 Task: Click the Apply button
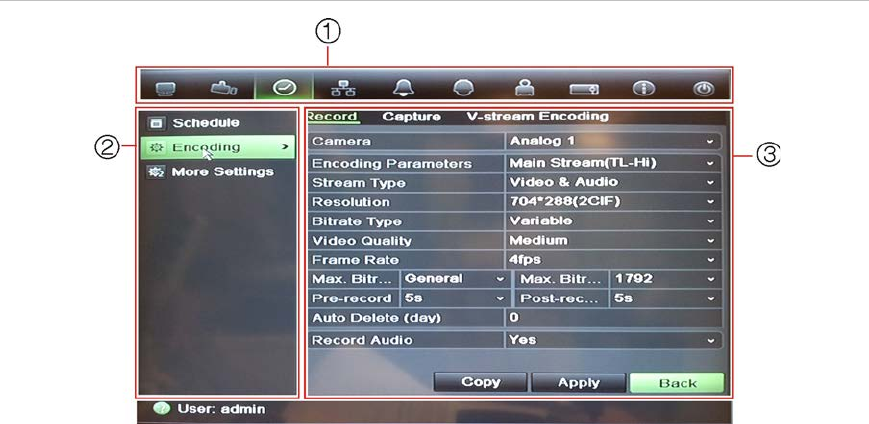(x=579, y=382)
